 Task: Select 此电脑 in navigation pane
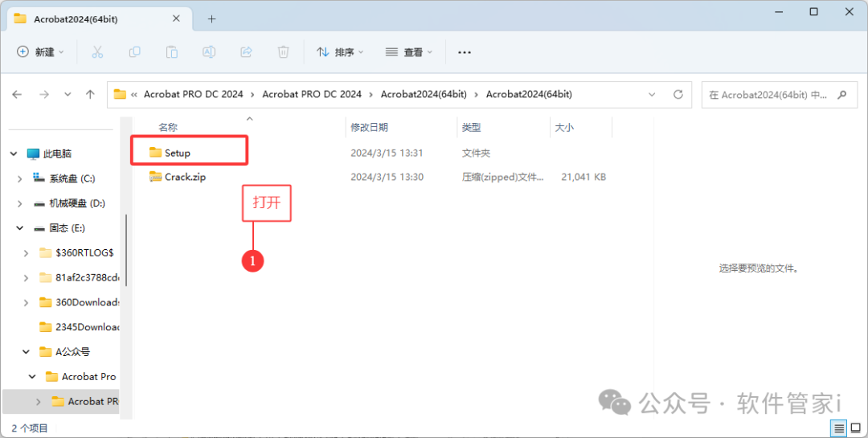click(57, 154)
